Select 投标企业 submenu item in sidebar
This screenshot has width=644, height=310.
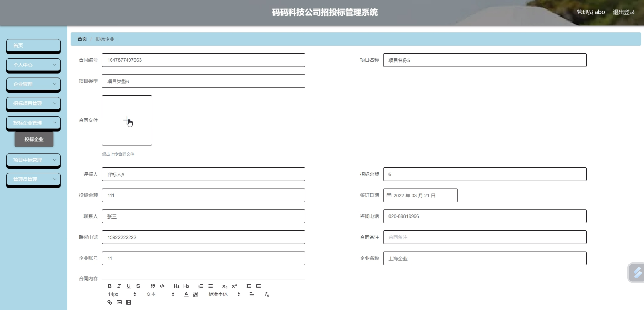click(x=34, y=139)
